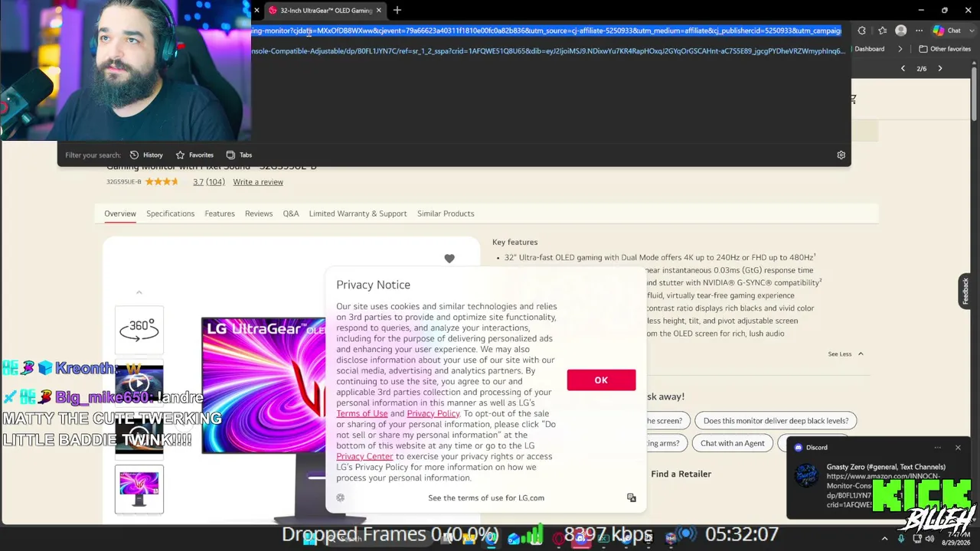Open the 3.7 (104) rating link
This screenshot has height=551, width=980.
click(x=209, y=182)
